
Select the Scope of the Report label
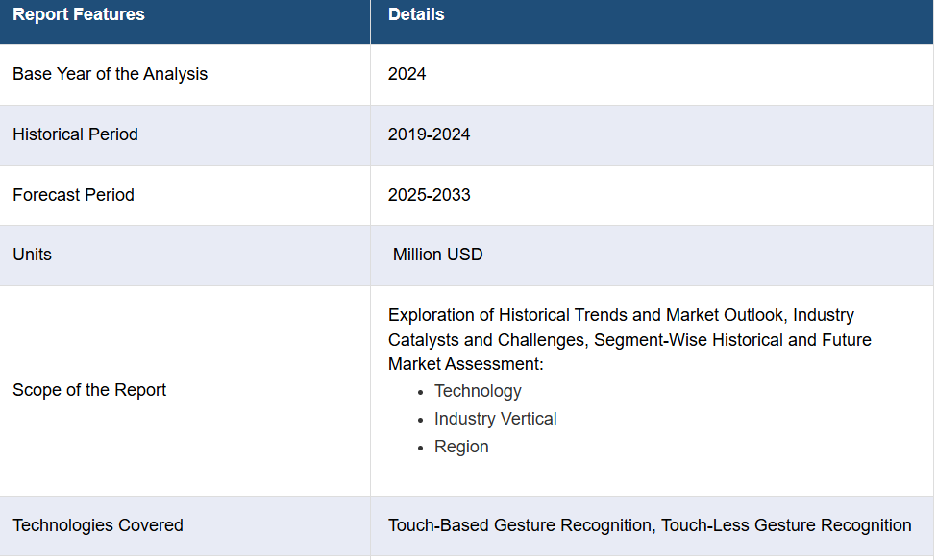coord(89,390)
